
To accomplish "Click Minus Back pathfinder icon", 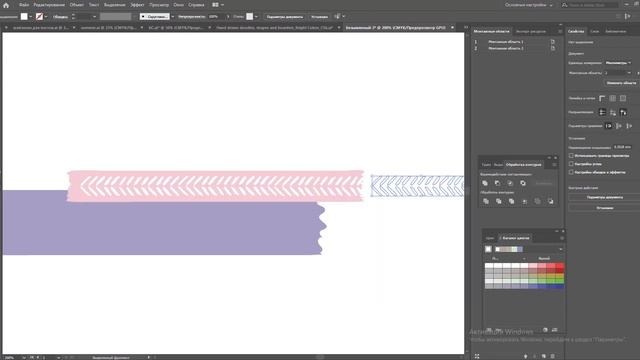I will coord(551,201).
